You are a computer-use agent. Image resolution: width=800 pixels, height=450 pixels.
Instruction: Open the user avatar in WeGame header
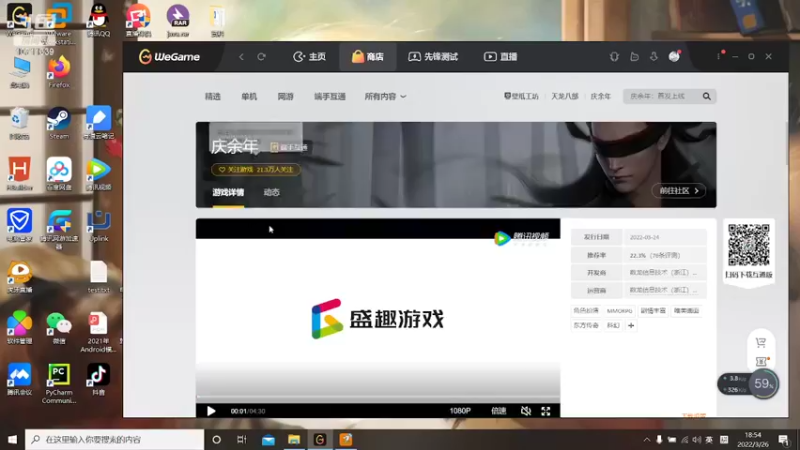[674, 57]
